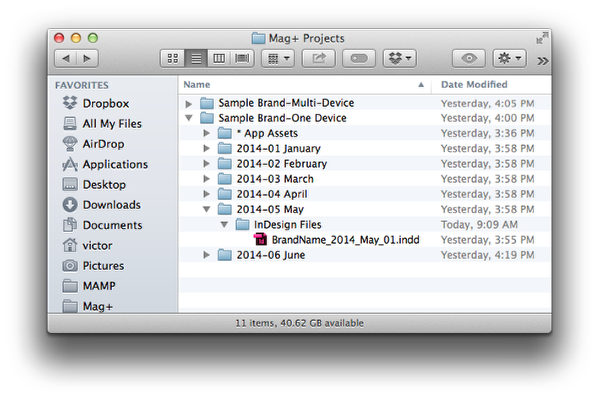The height and width of the screenshot is (400, 600).
Task: Collapse the Sample Brand-One Device folder
Action: 189,118
